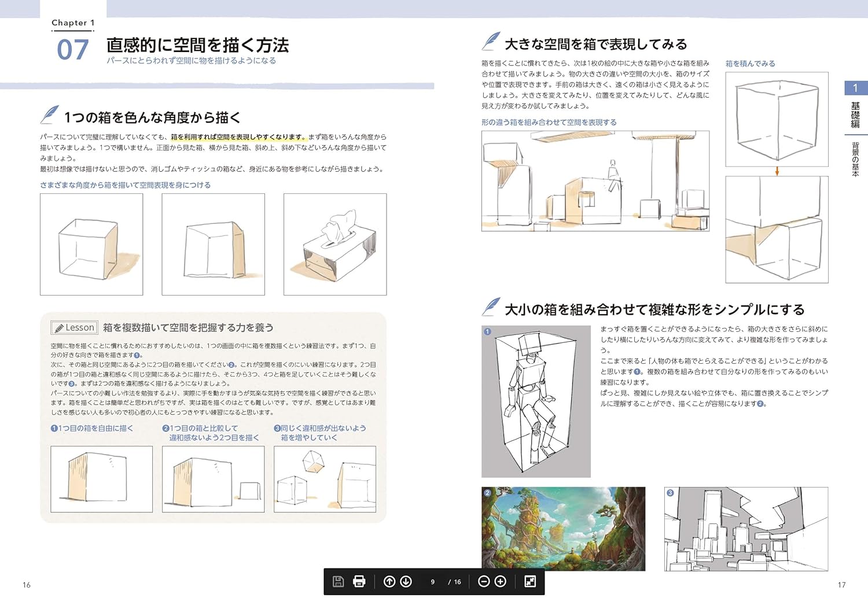Click the side tab numbered '1'
Image resolution: width=868 pixels, height=609 pixels.
(x=856, y=88)
